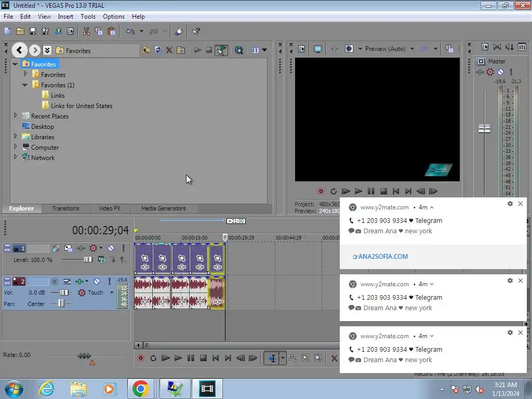Open Preview (Auto) quality dropdown

point(412,49)
